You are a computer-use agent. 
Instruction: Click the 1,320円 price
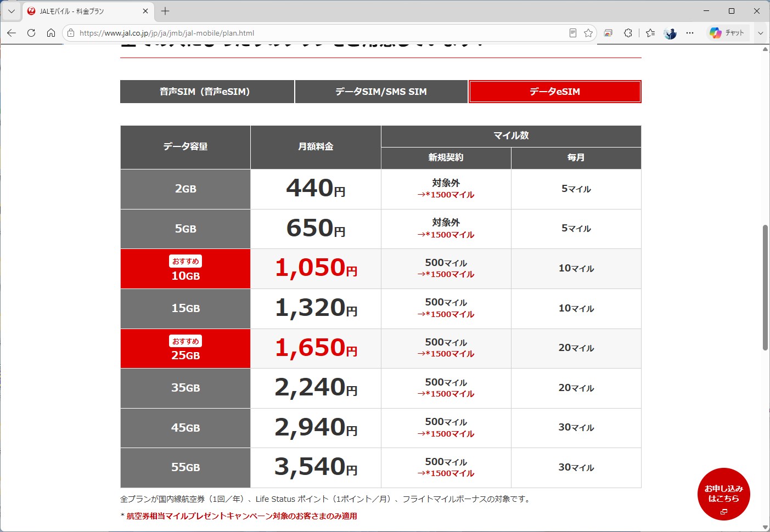[x=316, y=308]
